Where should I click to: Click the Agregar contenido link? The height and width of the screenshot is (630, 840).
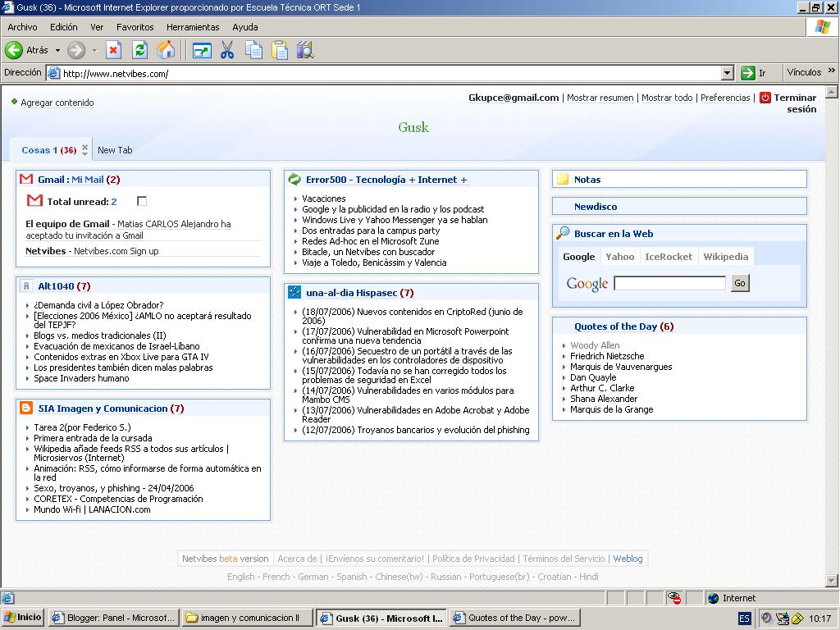57,103
